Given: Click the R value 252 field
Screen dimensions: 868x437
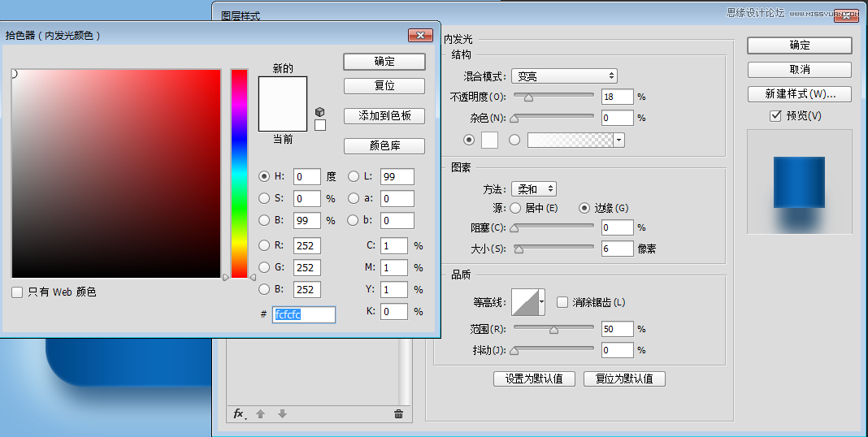Looking at the screenshot, I should 307,245.
